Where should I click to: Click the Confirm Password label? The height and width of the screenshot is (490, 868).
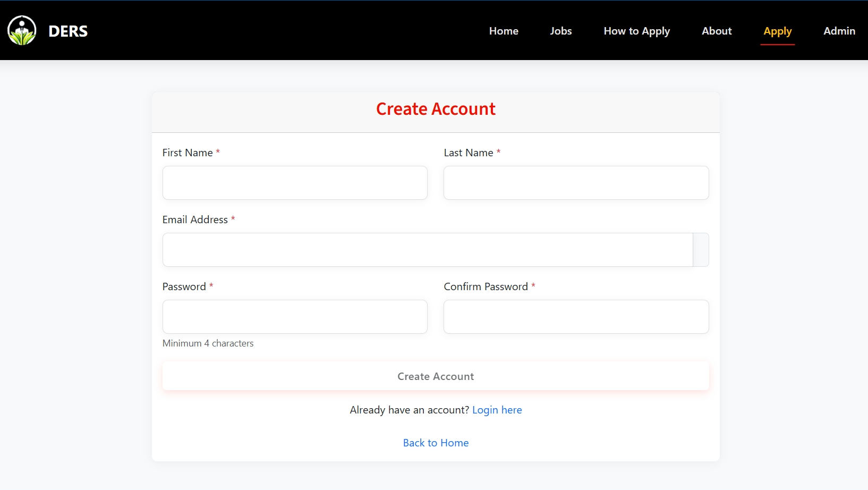486,286
